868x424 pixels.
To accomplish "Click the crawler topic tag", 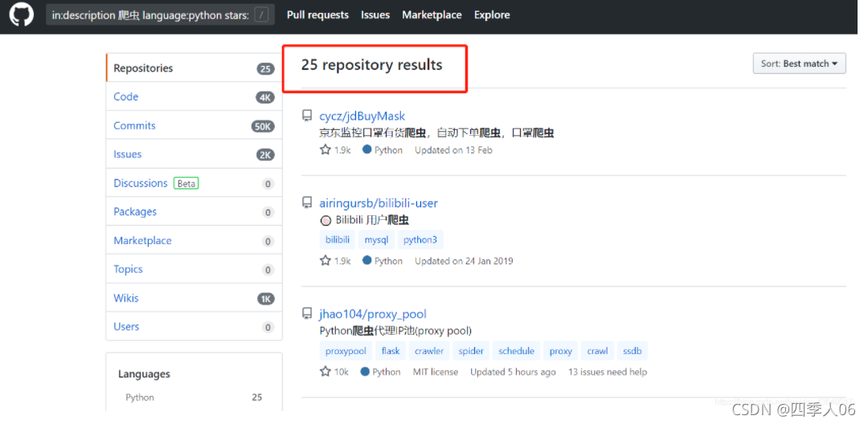I will click(429, 351).
